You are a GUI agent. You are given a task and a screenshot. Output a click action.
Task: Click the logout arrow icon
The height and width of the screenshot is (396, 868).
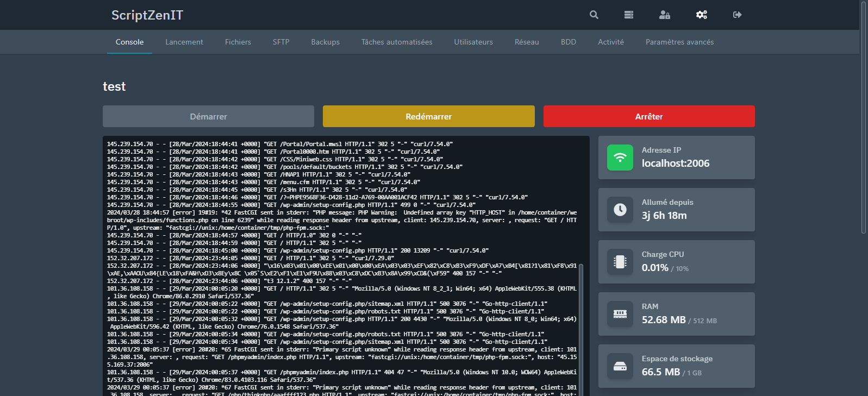click(738, 15)
